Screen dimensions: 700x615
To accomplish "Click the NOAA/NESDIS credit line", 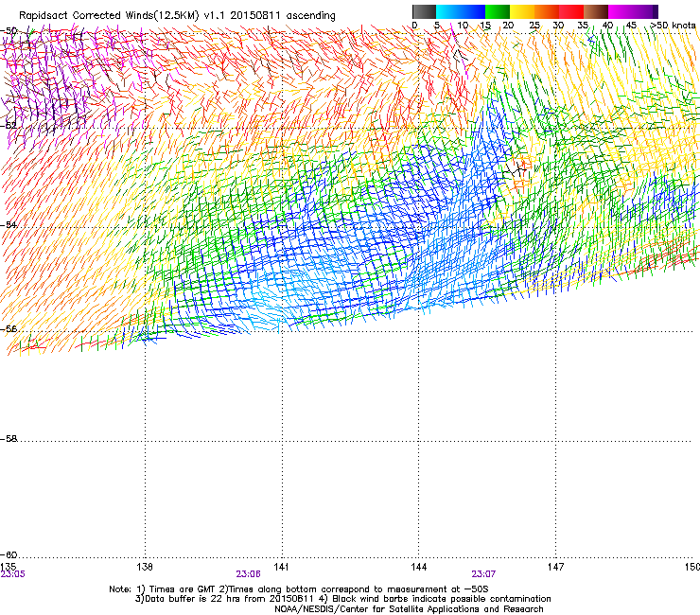I will pyautogui.click(x=409, y=609).
